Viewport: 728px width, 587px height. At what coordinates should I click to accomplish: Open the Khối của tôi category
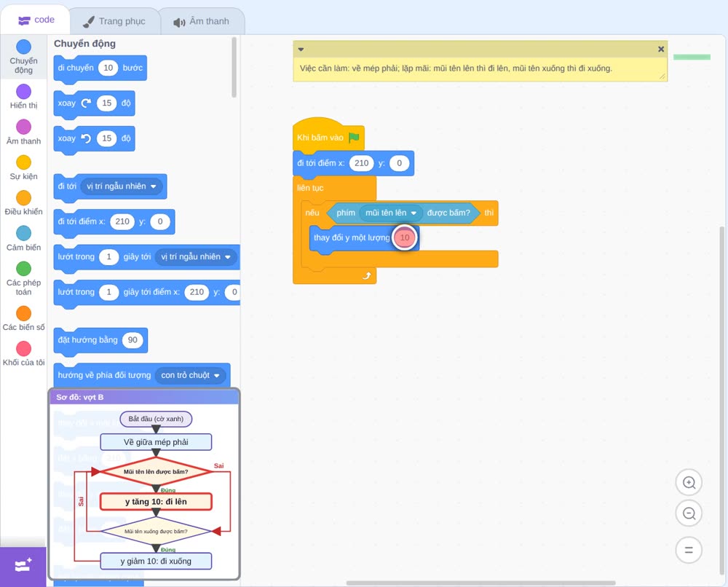(23, 354)
